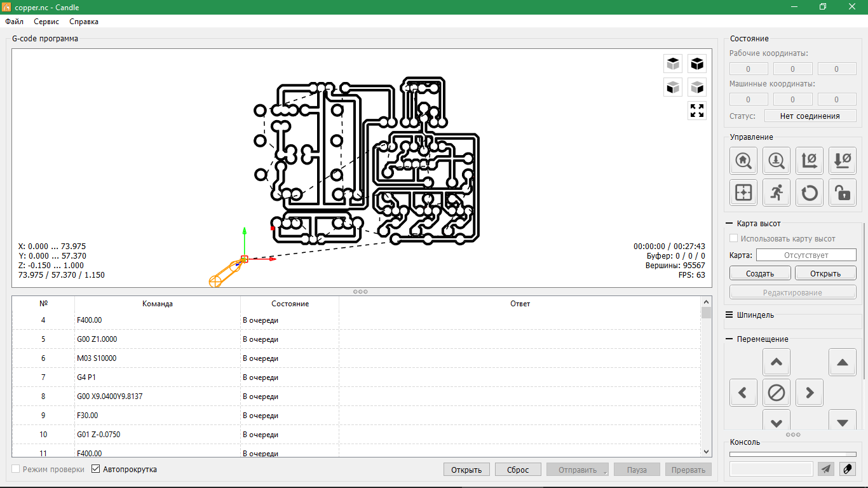
Task: Open the Сервис menu
Action: 46,22
